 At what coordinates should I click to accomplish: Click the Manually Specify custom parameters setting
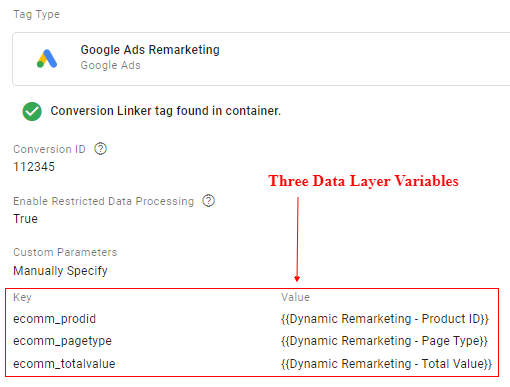coord(60,271)
